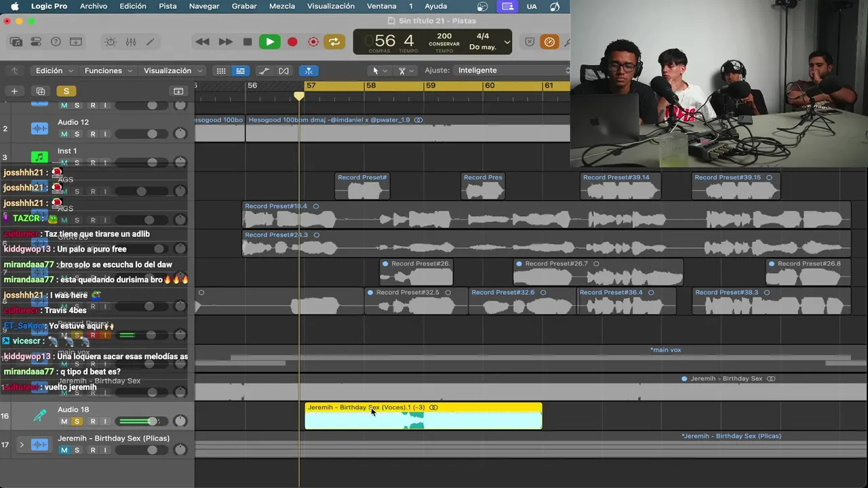Viewport: 868px width, 488px height.
Task: Toggle input monitoring on Audio 12
Action: 105,134
